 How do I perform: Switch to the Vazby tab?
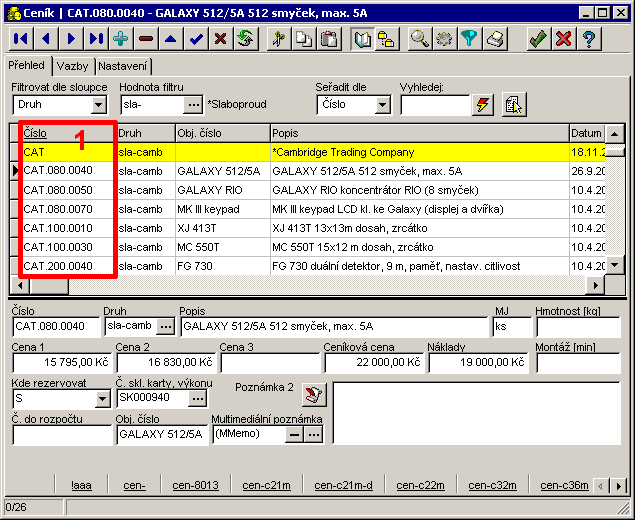pyautogui.click(x=72, y=66)
